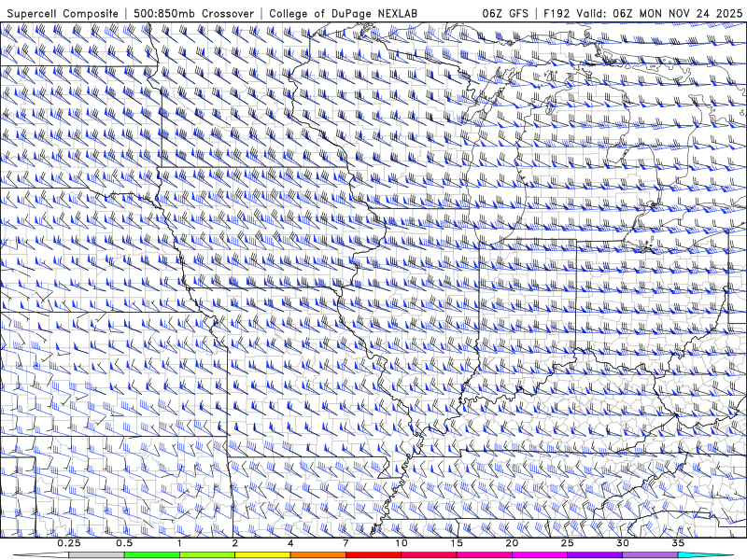Screen dimensions: 747x560
Task: Click the lime segment between 1 and 2
Action: (207, 555)
